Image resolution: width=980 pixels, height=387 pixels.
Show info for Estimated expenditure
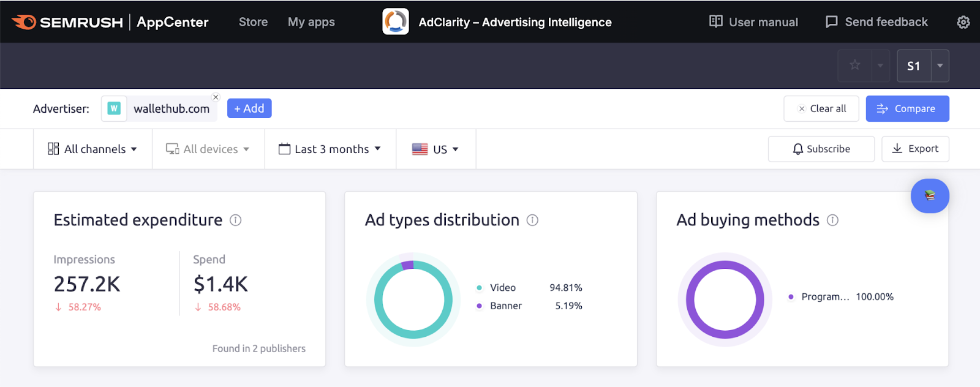pos(235,220)
